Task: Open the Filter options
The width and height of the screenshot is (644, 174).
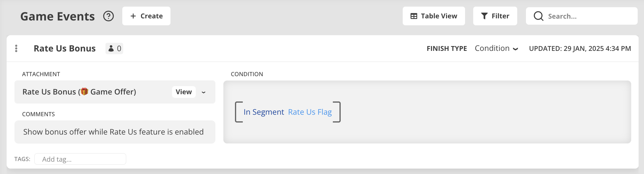Action: pos(495,16)
